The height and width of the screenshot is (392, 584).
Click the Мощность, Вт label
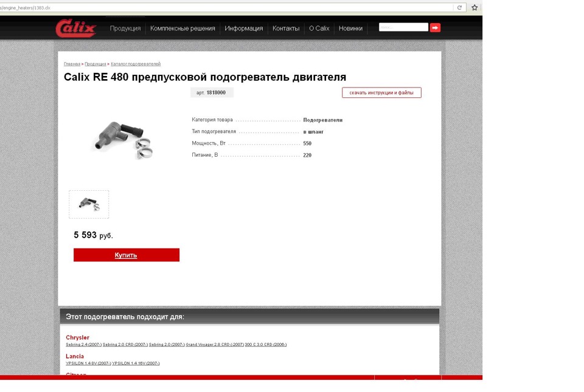point(209,143)
